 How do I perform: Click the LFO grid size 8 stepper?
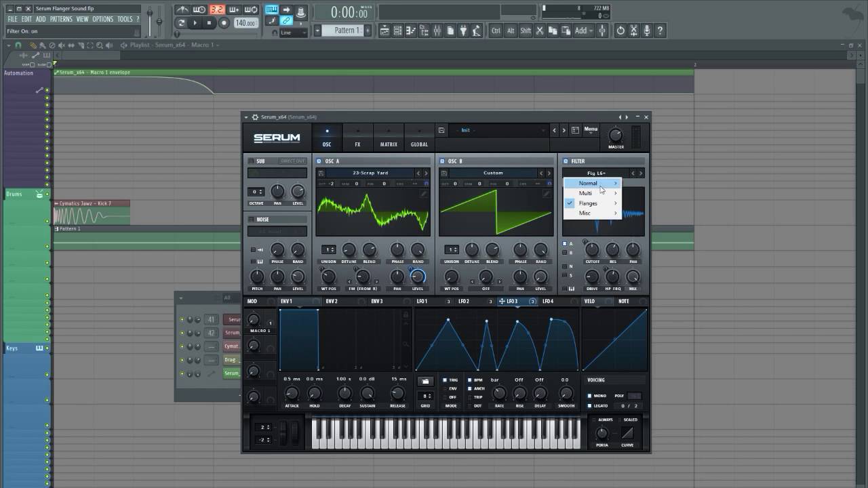point(427,396)
